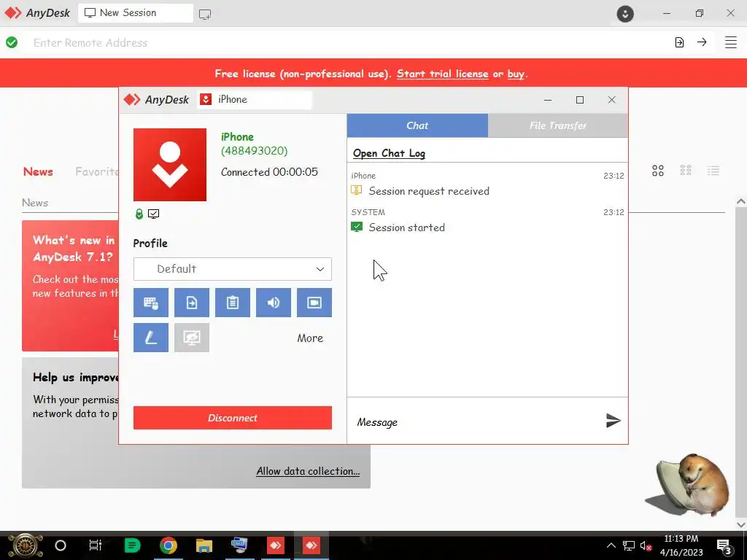The image size is (747, 560).
Task: Click the Session request received icon
Action: point(356,190)
